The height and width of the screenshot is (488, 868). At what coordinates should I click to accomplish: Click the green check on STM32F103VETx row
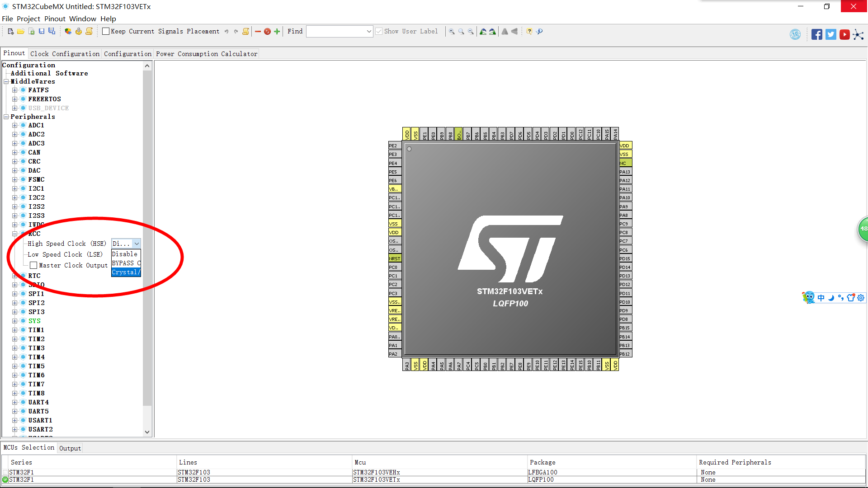click(5, 480)
